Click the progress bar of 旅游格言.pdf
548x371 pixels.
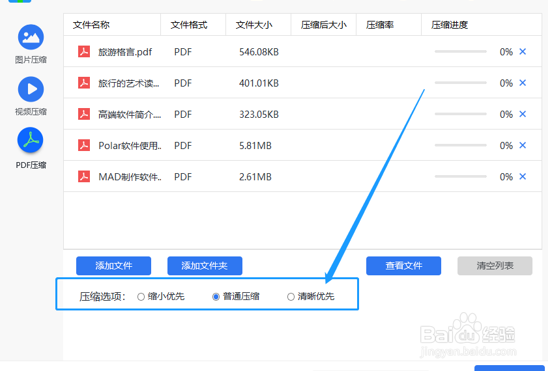coord(461,52)
